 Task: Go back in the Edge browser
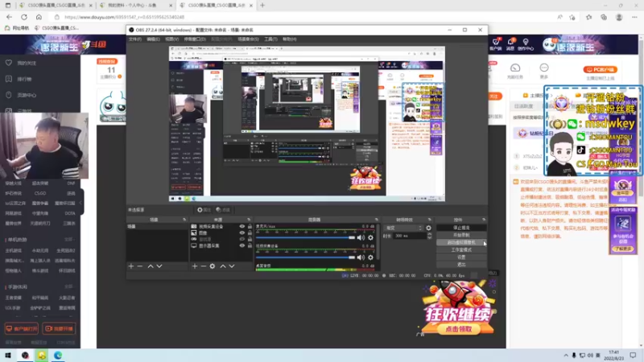pos(9,17)
